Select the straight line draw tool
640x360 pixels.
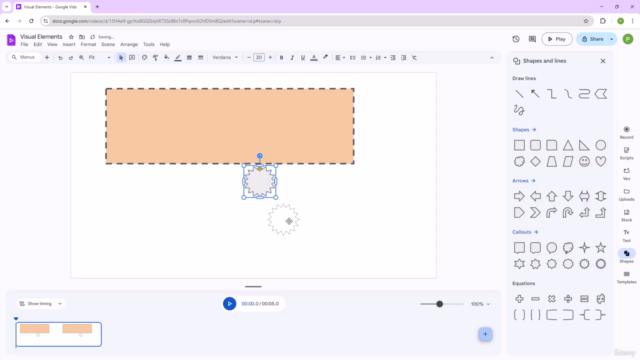519,94
